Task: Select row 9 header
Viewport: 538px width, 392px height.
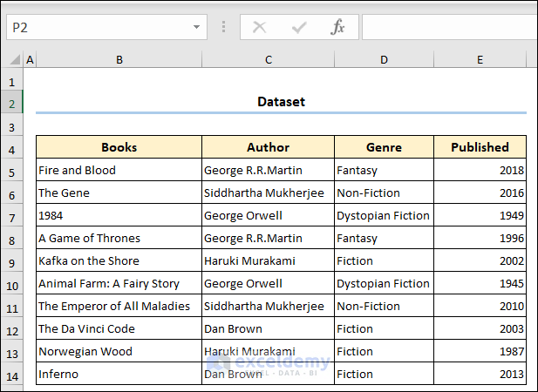Action: [11, 260]
